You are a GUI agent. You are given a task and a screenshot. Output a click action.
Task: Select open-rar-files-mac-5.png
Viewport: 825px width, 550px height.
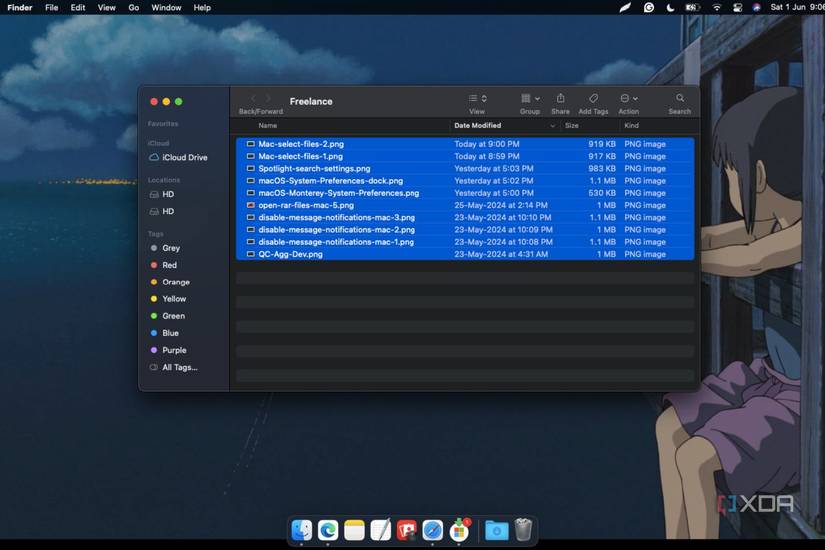tap(465, 205)
